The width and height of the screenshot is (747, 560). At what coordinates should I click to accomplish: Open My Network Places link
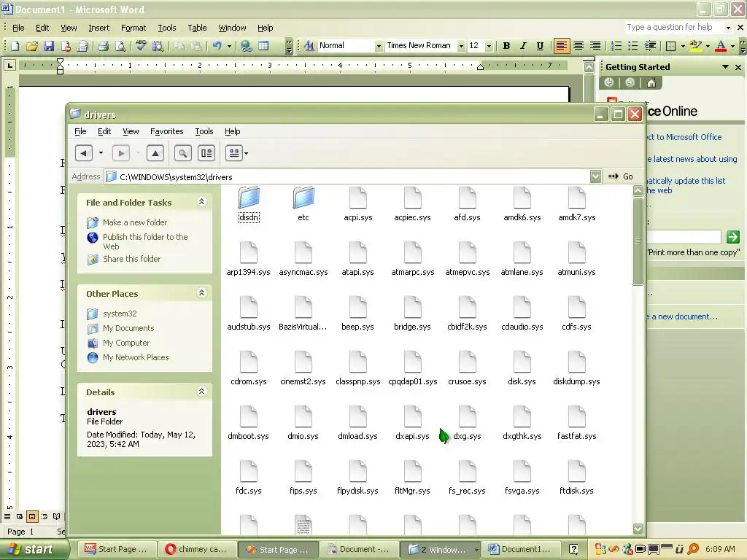136,357
